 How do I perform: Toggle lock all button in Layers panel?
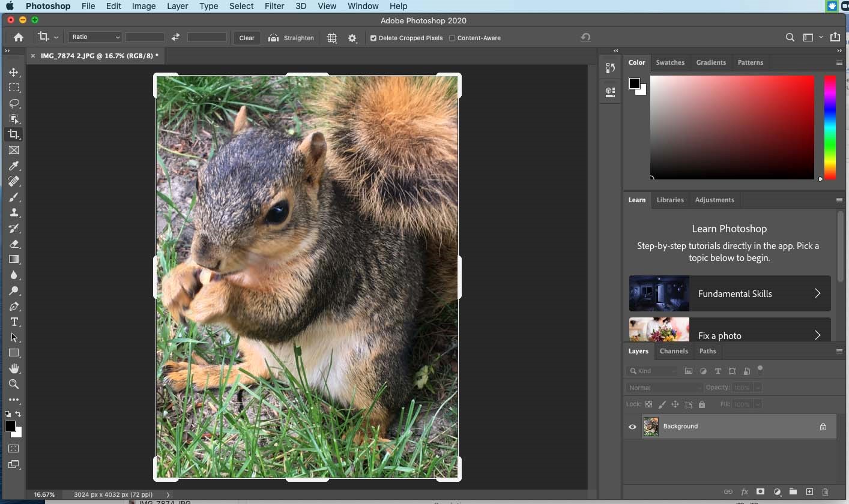tap(702, 404)
